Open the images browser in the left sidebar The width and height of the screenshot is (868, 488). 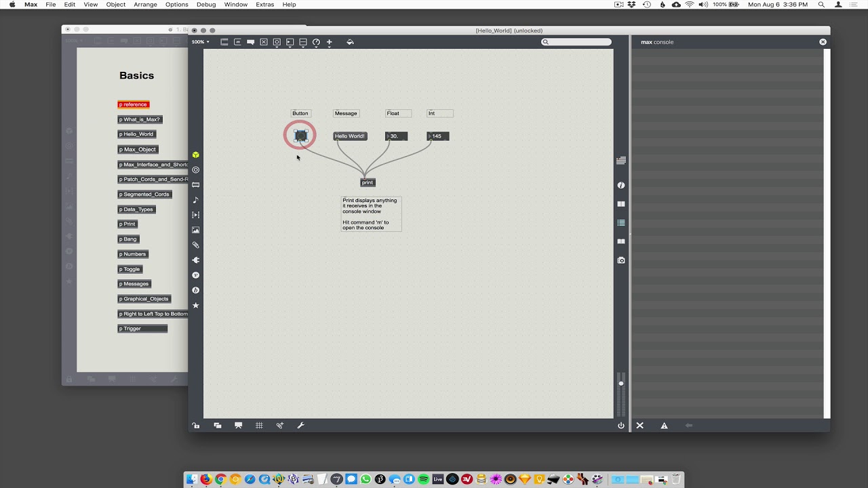[196, 230]
